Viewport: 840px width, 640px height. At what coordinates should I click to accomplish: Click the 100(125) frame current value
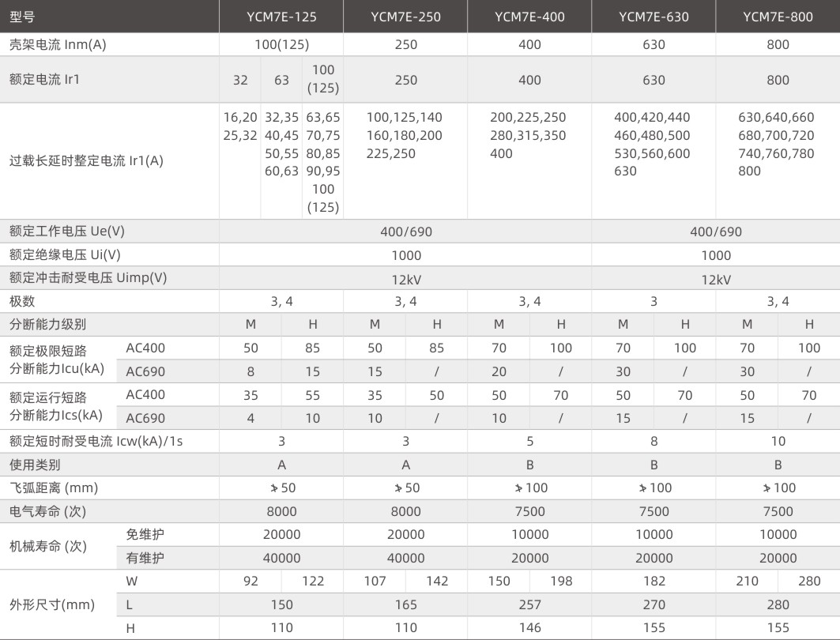tap(282, 44)
